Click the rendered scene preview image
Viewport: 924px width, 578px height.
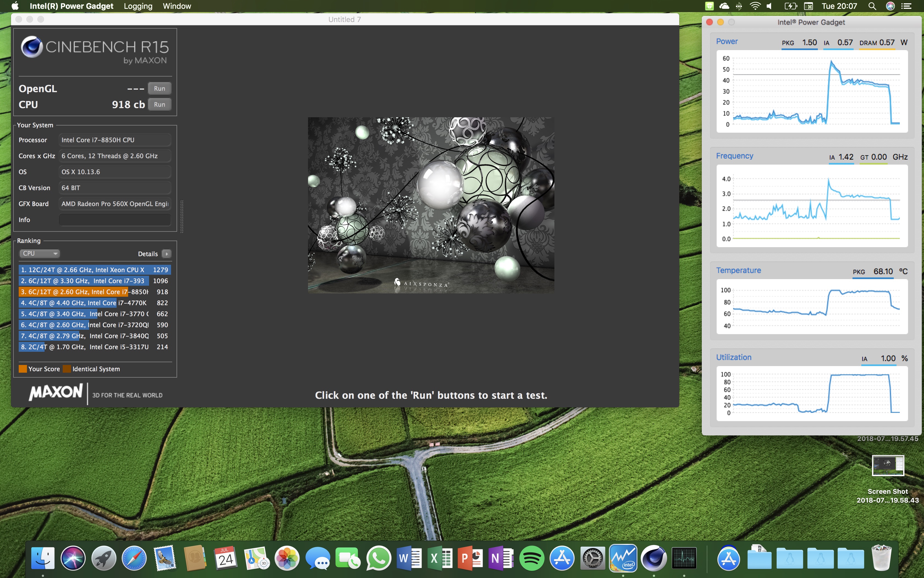[431, 205]
